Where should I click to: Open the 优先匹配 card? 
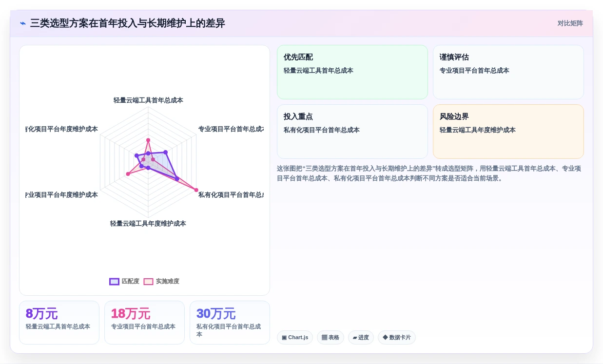(x=352, y=72)
